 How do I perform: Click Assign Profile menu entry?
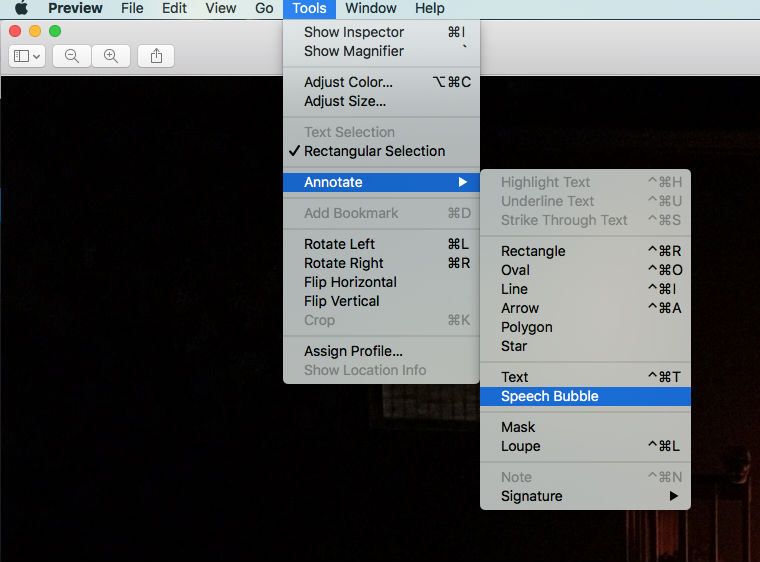(x=353, y=351)
